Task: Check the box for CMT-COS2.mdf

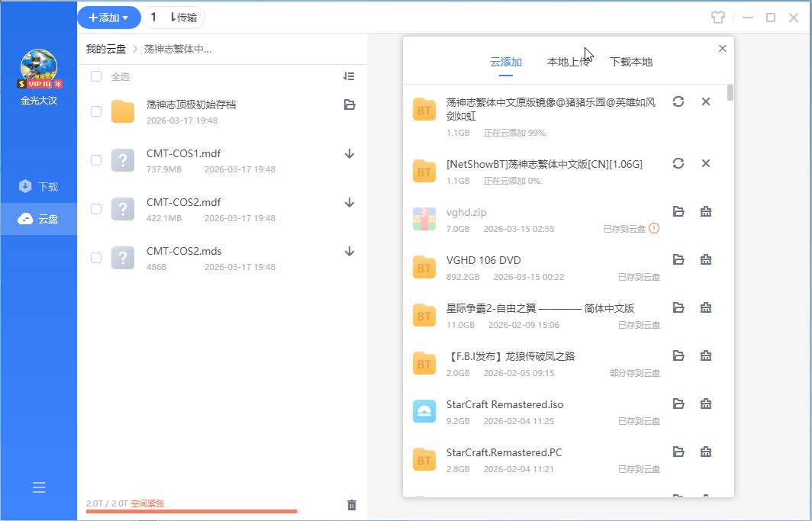Action: coord(96,209)
